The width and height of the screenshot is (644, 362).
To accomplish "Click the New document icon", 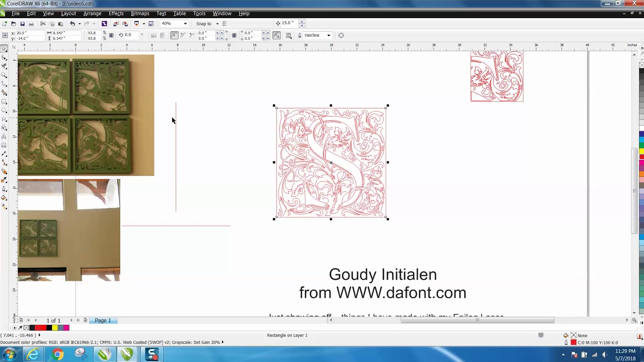I will click(x=5, y=24).
